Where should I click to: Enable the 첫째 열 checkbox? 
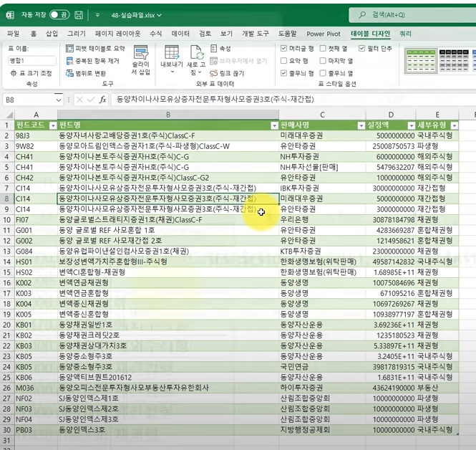pyautogui.click(x=323, y=48)
